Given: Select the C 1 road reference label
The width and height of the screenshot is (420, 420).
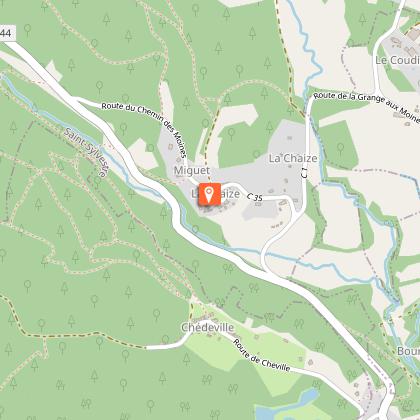Looking at the screenshot, I should click(x=304, y=173).
